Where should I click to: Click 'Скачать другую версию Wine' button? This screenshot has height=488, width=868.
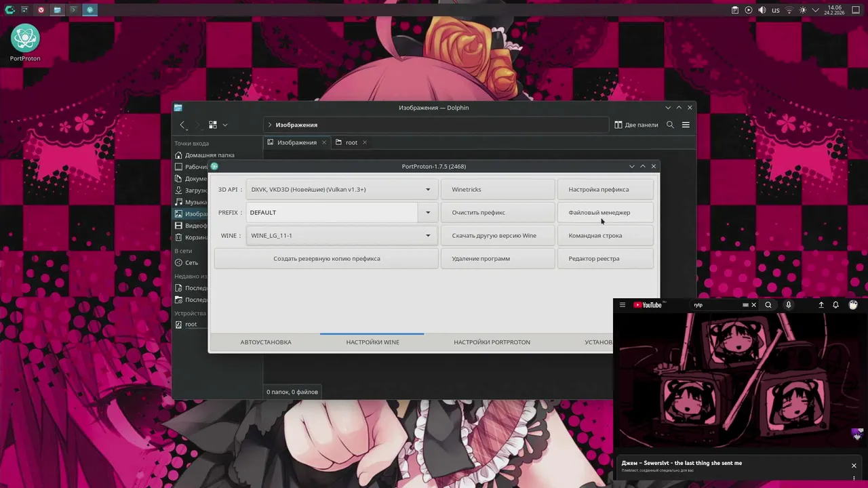point(497,236)
